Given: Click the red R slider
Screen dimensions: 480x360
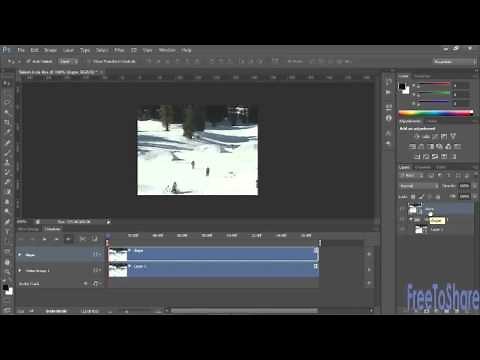Looking at the screenshot, I should (433, 85).
